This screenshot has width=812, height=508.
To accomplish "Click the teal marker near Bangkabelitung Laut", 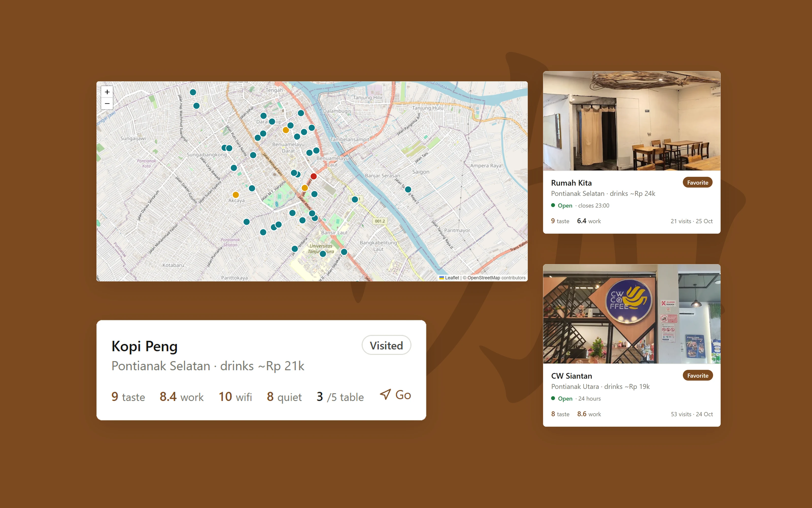I will coord(344,252).
